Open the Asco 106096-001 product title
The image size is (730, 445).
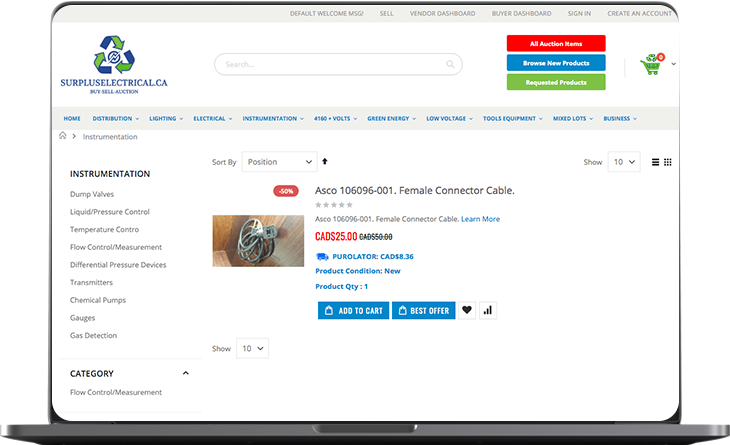tap(414, 190)
